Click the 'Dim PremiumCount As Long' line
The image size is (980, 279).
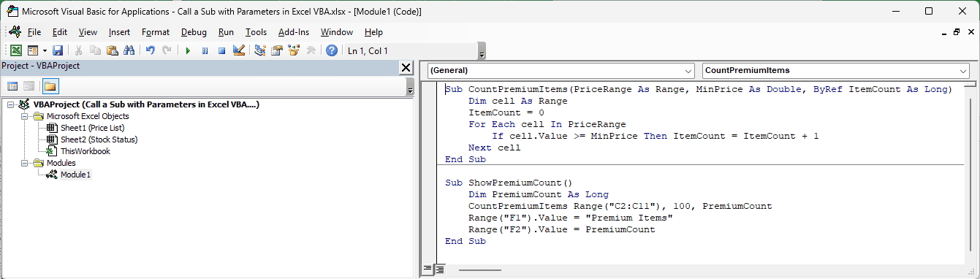coord(539,194)
